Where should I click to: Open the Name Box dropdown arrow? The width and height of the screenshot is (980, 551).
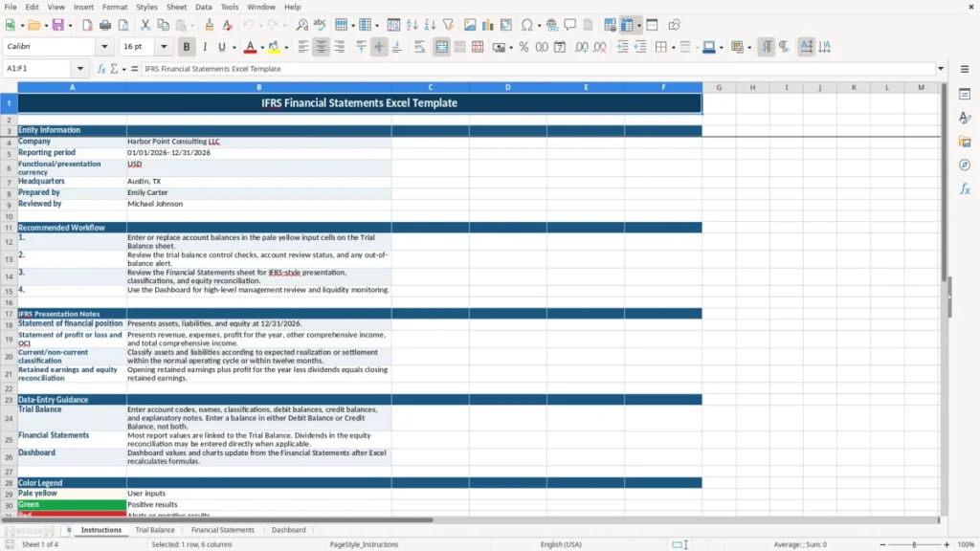pos(80,69)
